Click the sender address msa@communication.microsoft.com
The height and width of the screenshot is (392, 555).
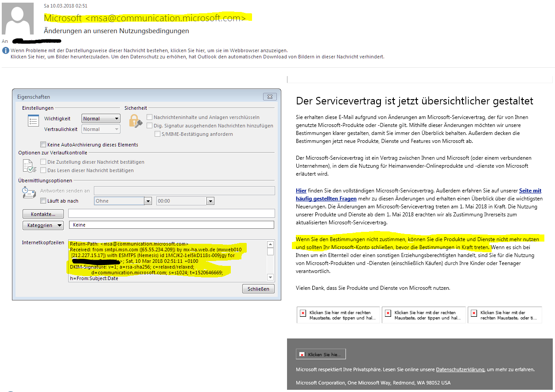pyautogui.click(x=165, y=18)
